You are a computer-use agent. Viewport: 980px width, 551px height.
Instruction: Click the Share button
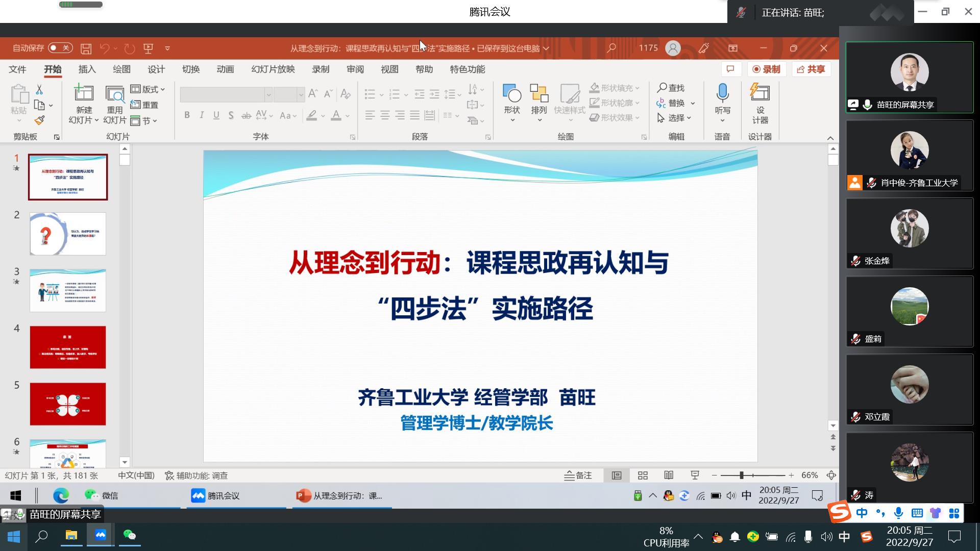click(811, 69)
